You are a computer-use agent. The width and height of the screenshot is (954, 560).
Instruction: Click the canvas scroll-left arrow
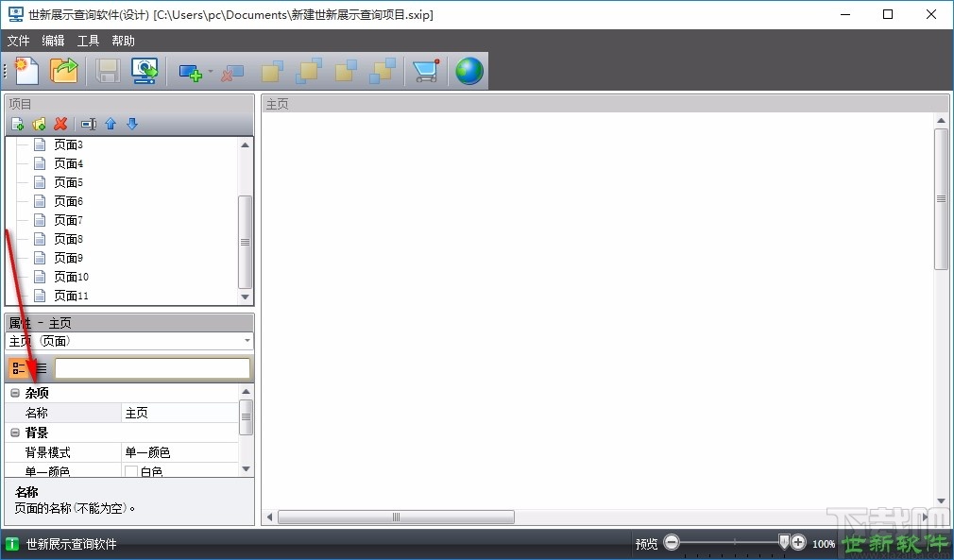tap(269, 517)
